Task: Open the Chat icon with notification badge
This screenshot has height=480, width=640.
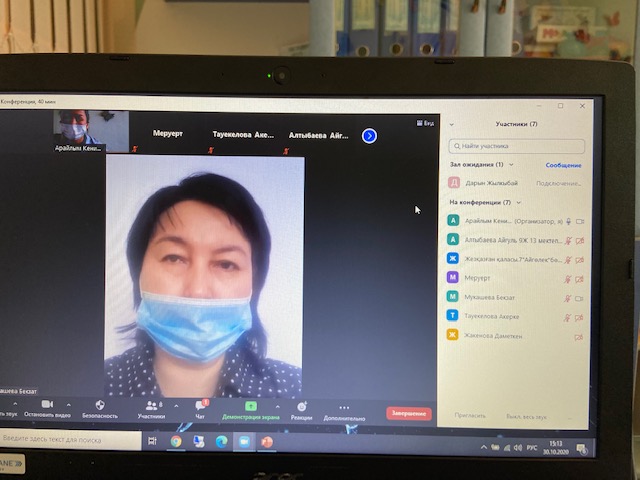Action: click(200, 405)
